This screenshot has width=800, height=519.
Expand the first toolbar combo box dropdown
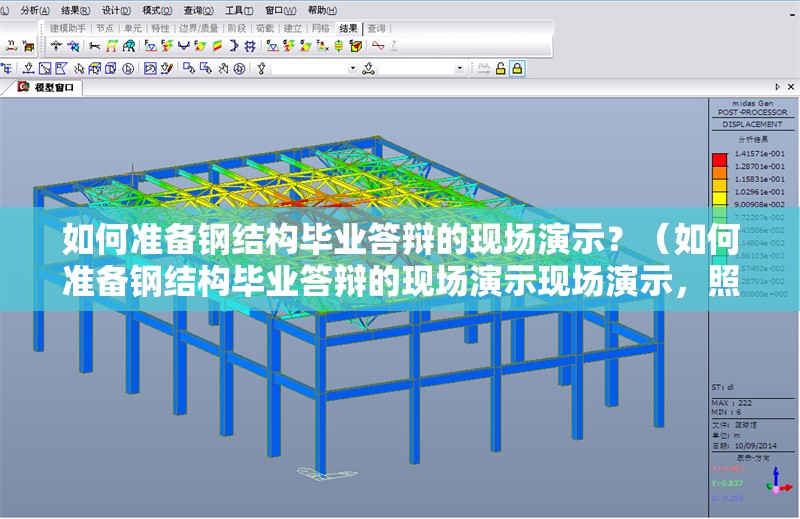point(351,68)
